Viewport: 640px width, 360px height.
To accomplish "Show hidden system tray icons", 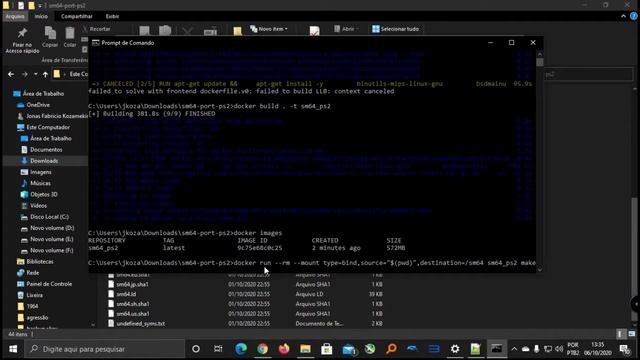I will tap(514, 349).
